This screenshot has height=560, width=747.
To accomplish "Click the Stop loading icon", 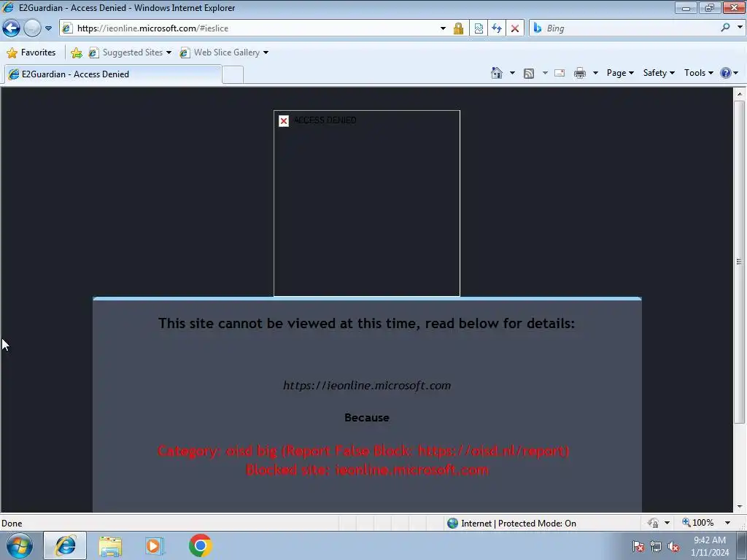I will click(x=514, y=28).
